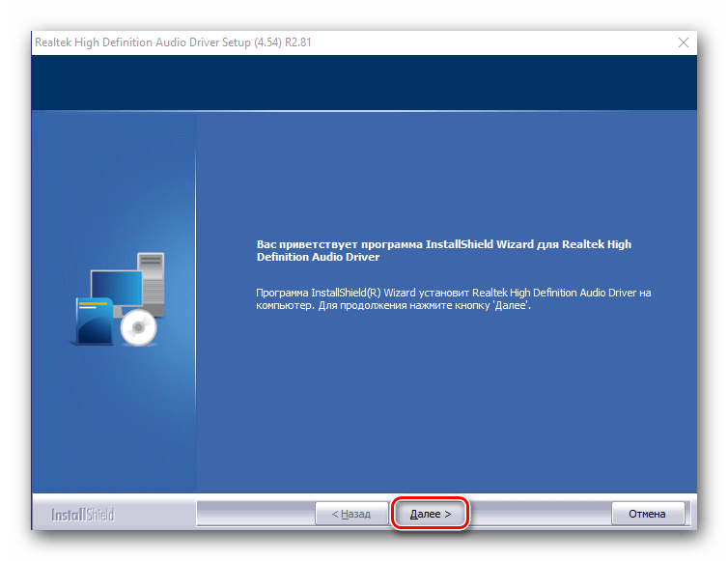This screenshot has width=728, height=561.
Task: Click the Далее > button to continue
Action: (x=430, y=513)
